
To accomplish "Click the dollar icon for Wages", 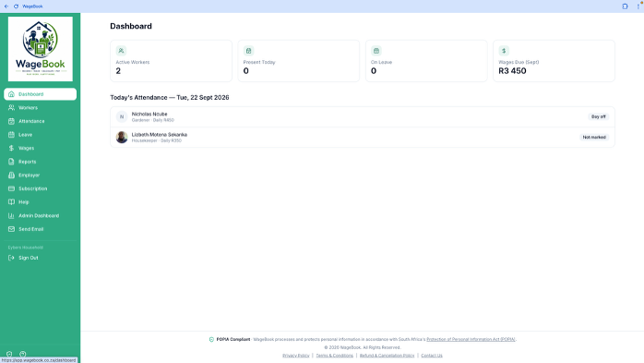I will [x=11, y=148].
